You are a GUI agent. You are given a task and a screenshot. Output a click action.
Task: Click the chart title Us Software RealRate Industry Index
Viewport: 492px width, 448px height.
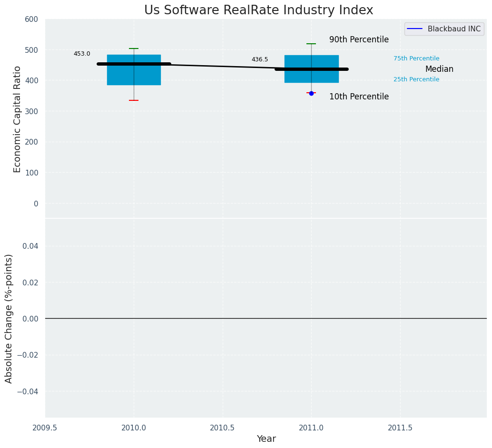(x=258, y=10)
